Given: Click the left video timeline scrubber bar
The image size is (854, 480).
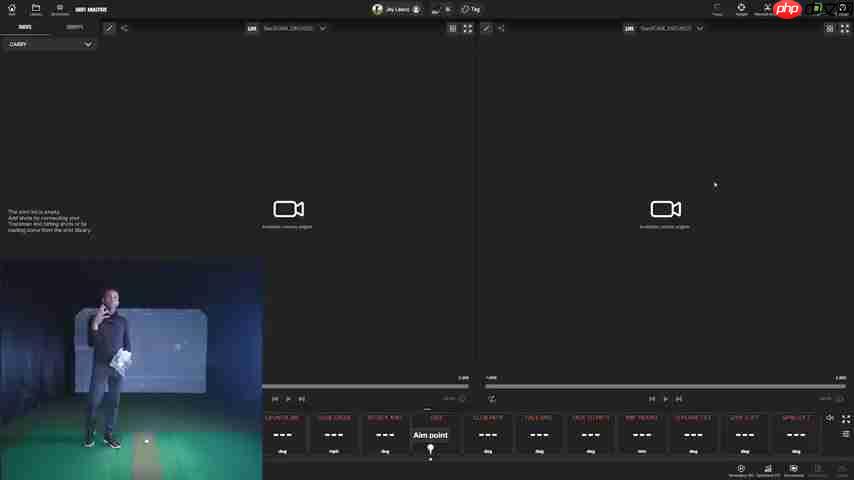Looking at the screenshot, I should (365, 386).
